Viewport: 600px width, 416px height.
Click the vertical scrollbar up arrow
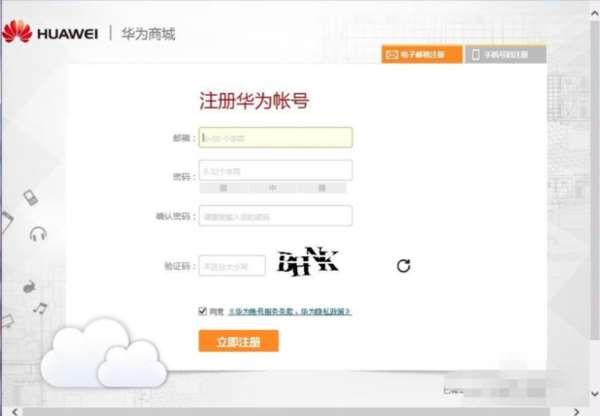(x=595, y=13)
